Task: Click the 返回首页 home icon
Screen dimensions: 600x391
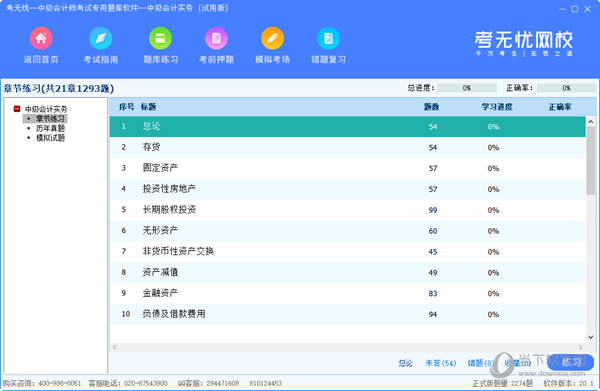Action: 41,38
